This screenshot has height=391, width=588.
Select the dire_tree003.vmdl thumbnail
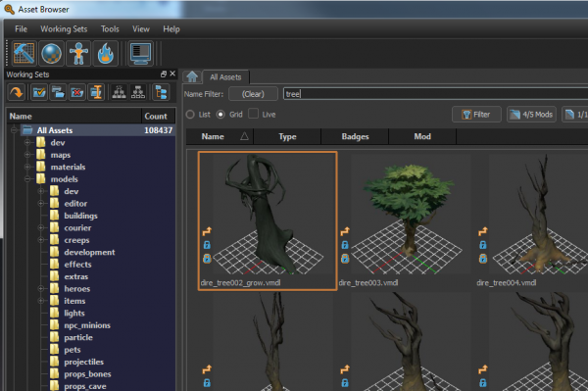pos(406,221)
